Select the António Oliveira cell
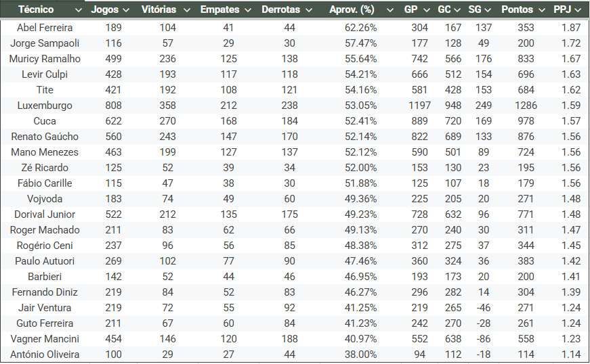 tap(45, 355)
